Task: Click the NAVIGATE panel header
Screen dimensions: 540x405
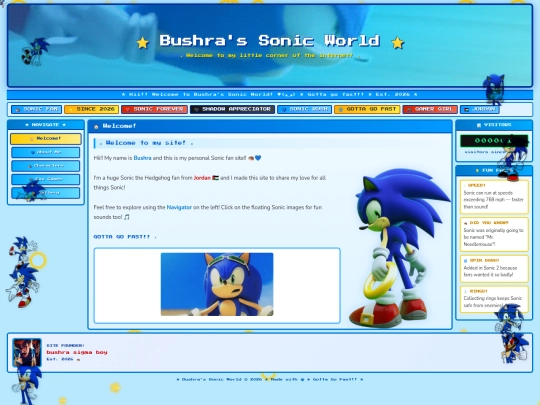Action: [x=46, y=125]
